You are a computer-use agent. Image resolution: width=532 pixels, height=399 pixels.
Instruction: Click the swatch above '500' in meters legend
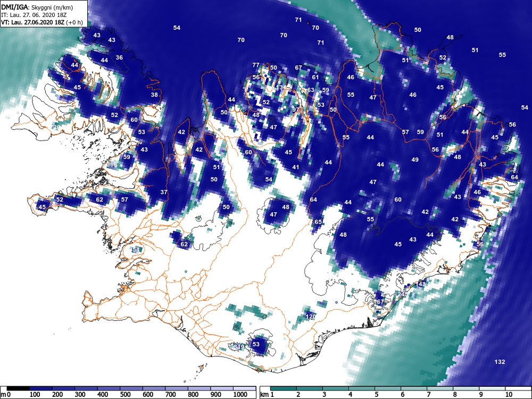click(131, 388)
